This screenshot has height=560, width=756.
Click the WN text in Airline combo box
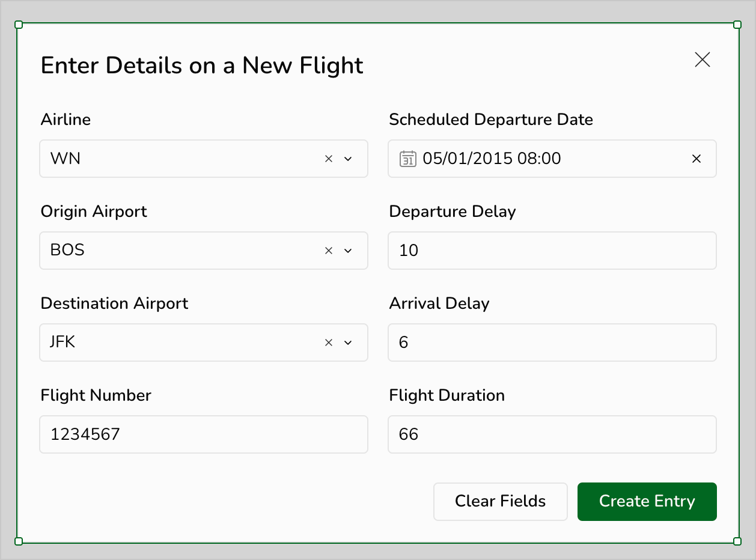tap(66, 159)
